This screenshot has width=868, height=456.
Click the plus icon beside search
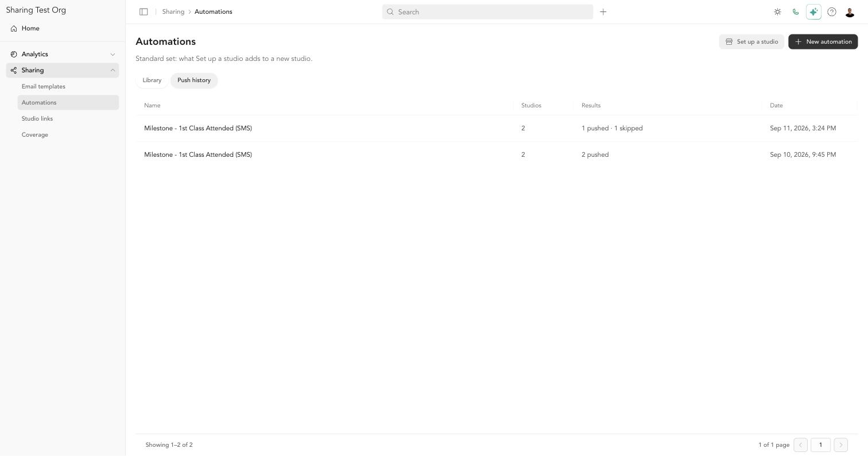click(603, 11)
